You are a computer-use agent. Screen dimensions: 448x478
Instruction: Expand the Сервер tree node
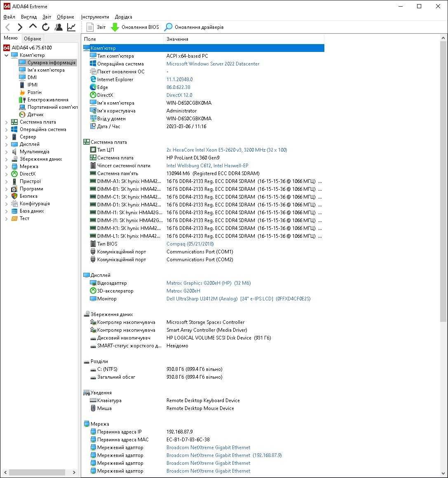(x=7, y=137)
